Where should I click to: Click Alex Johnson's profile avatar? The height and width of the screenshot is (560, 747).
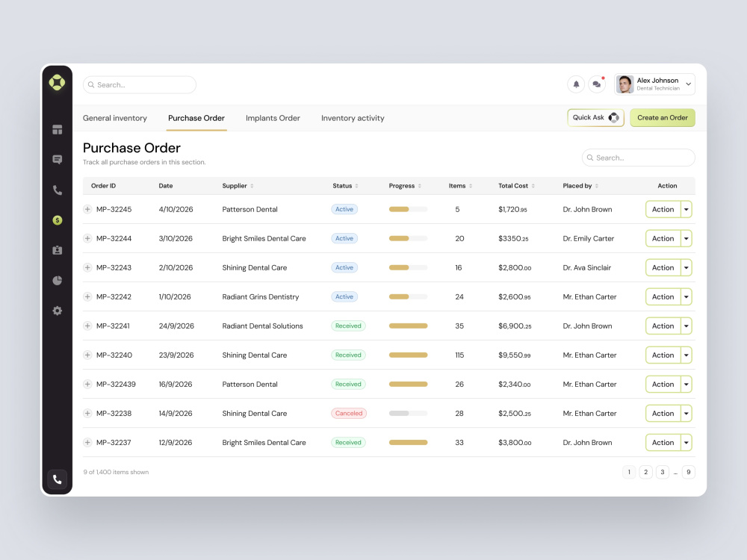click(x=624, y=84)
